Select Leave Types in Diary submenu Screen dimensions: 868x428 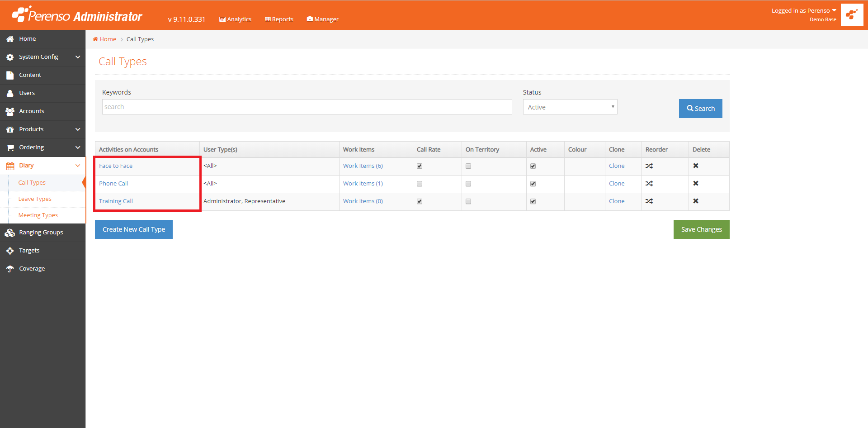pos(35,199)
